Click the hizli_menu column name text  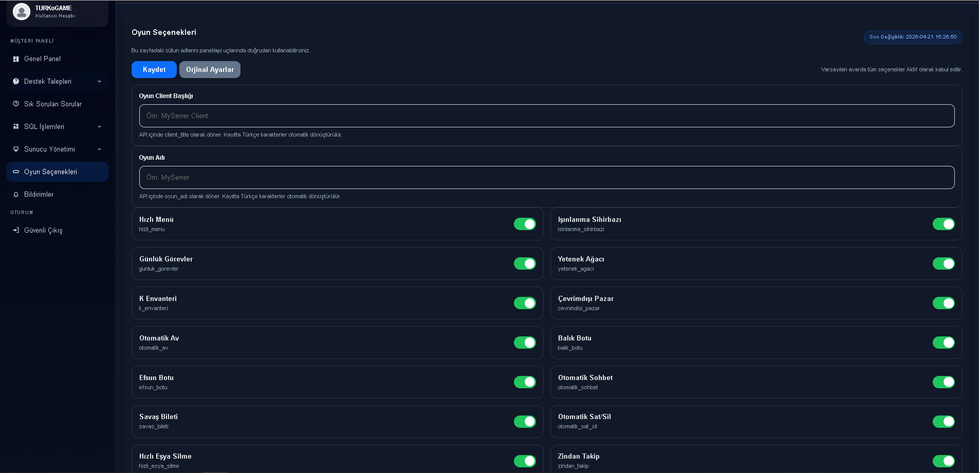(152, 230)
